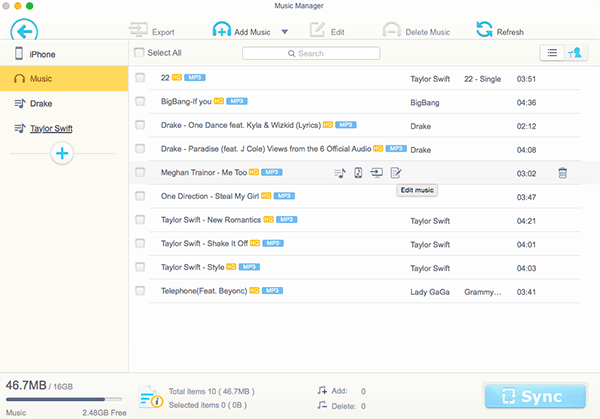Click the 'BigBang' artist cell
This screenshot has width=600, height=419.
pos(425,103)
